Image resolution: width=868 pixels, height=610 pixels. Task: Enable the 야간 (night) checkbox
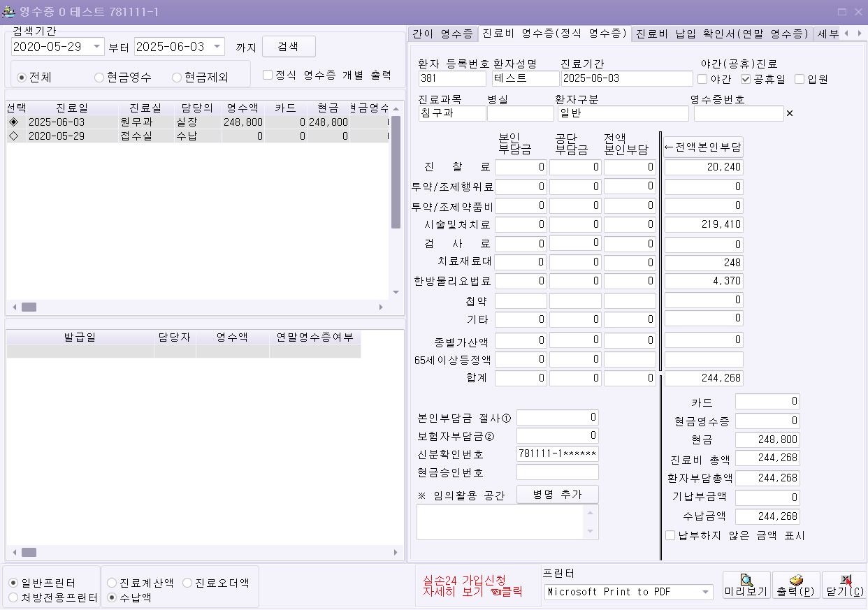tap(702, 79)
